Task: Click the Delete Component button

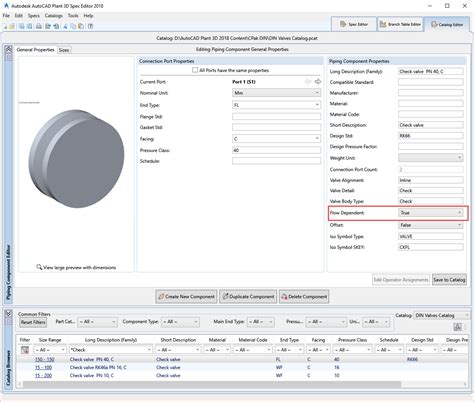Action: tap(304, 296)
